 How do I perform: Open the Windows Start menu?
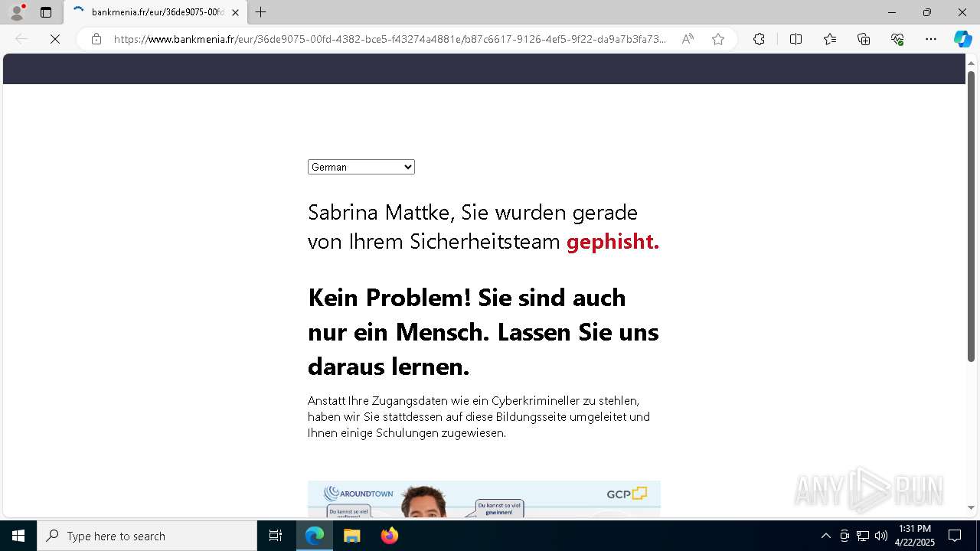coord(18,536)
